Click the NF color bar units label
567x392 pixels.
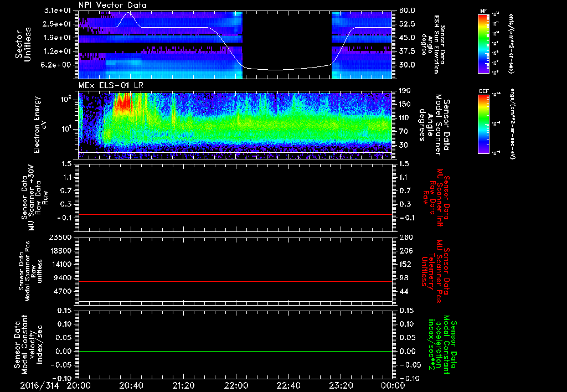tap(511, 44)
